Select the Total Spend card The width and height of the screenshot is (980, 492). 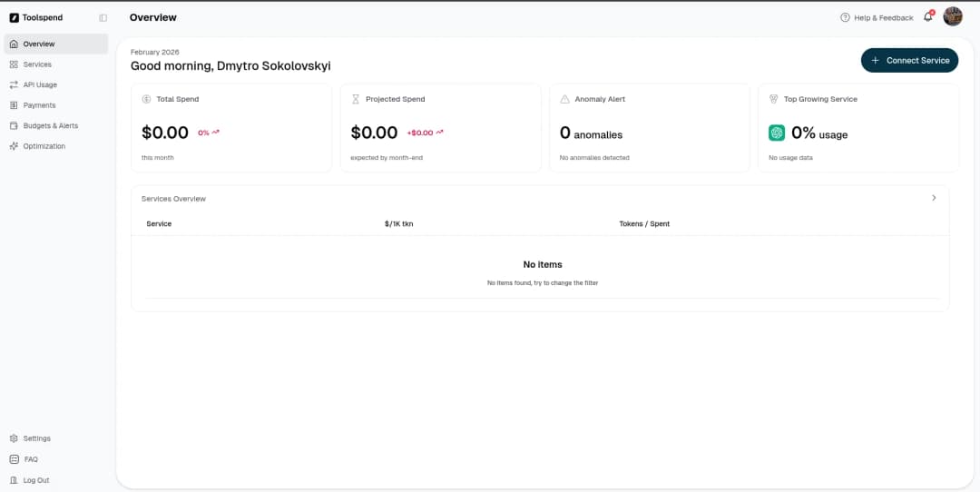(x=231, y=128)
